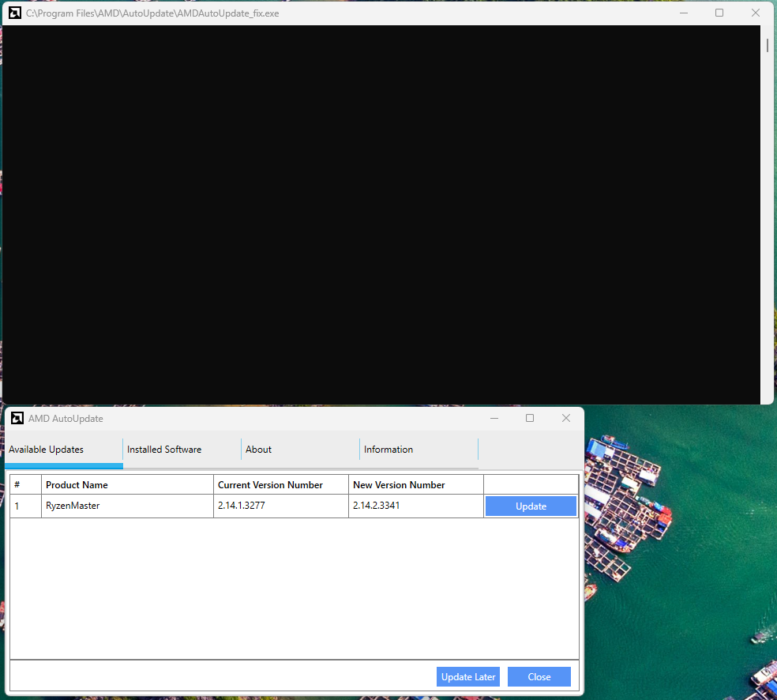The image size is (777, 700).
Task: Click the RyzenMaster product name cell
Action: point(127,506)
